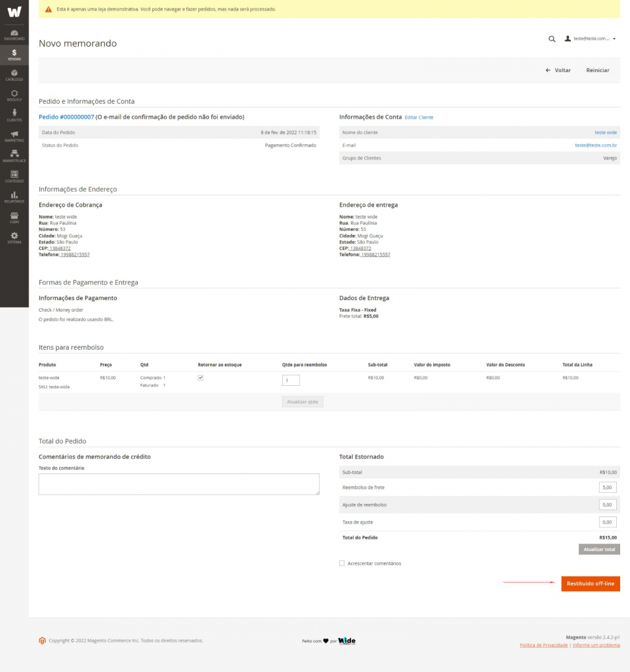The width and height of the screenshot is (630, 672).
Task: Click the Total da Linha column header
Action: point(577,365)
